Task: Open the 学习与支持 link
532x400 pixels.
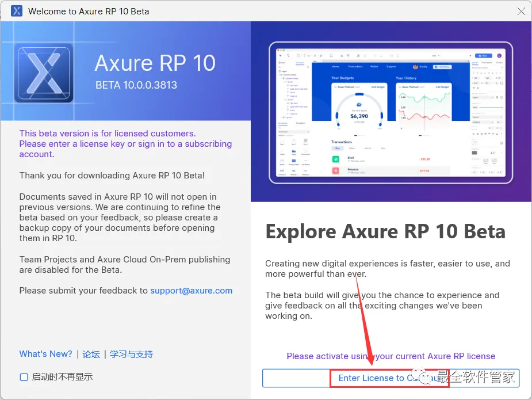Action: [x=131, y=354]
